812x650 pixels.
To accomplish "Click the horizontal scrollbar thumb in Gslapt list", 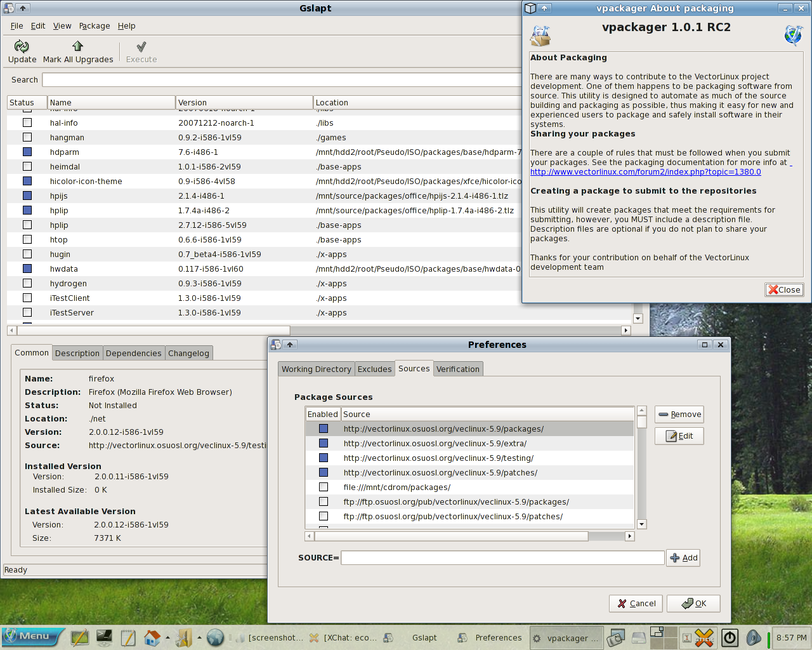I will click(153, 330).
